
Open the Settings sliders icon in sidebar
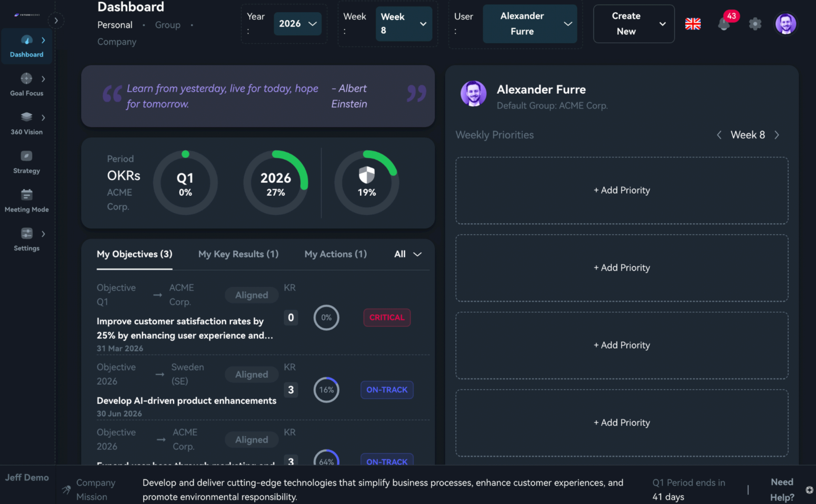pos(26,233)
